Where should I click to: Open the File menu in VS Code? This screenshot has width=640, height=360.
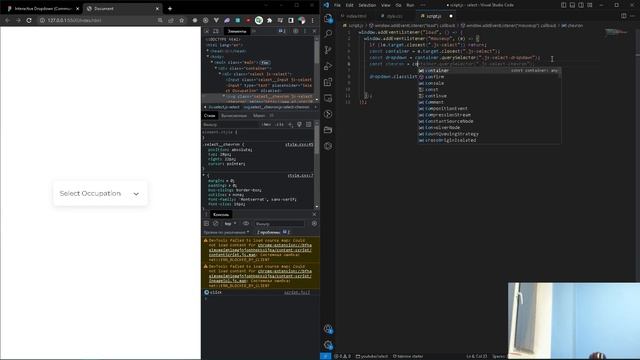point(337,5)
